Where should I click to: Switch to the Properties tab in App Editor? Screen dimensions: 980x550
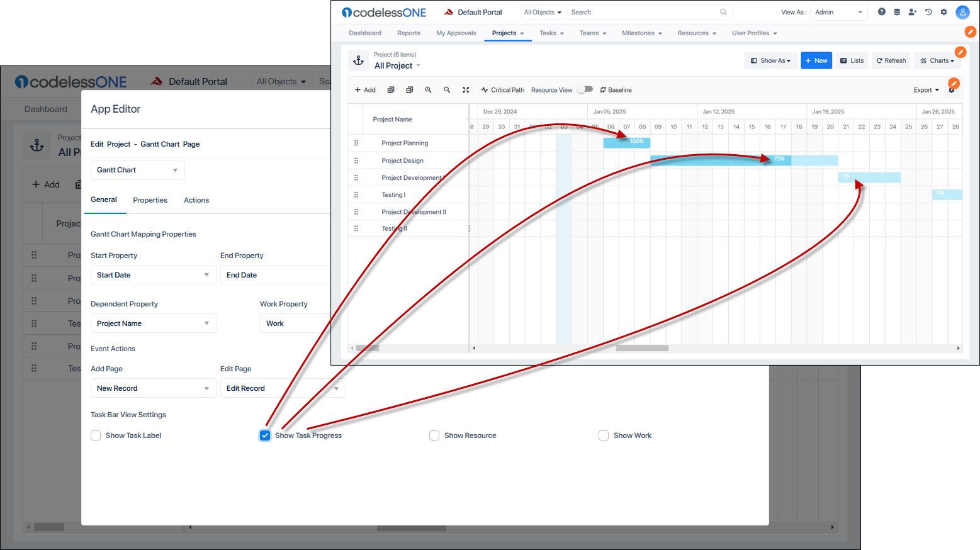click(x=150, y=199)
